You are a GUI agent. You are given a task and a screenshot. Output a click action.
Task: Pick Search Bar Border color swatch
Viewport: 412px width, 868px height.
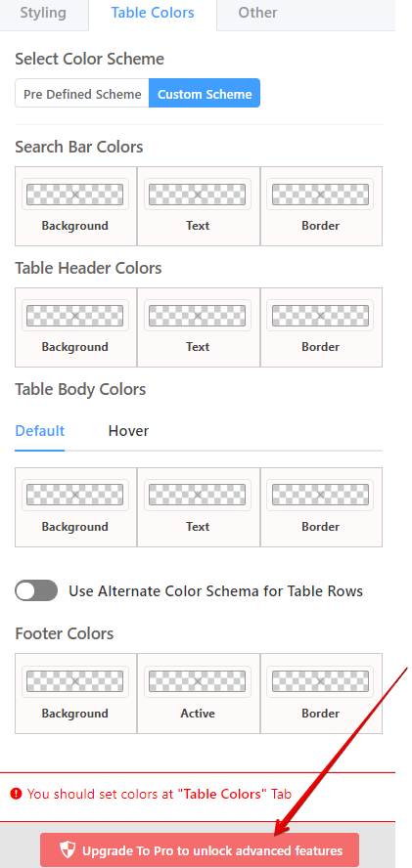320,195
